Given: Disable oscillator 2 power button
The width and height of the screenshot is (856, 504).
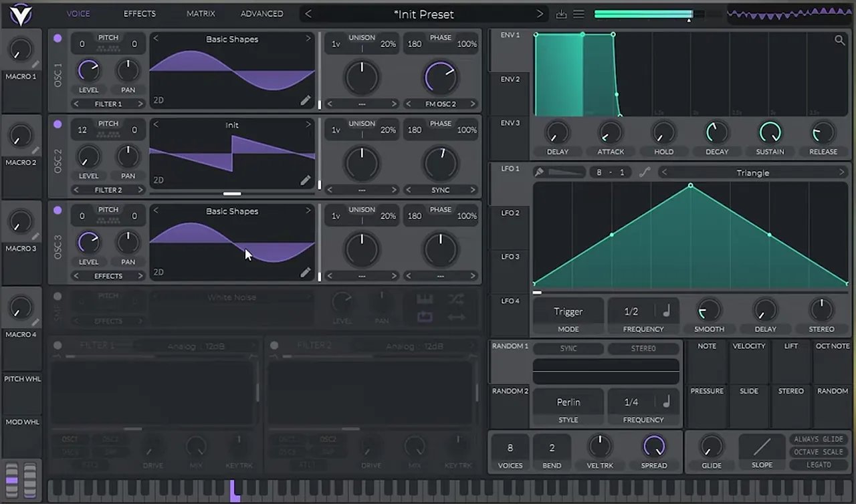Looking at the screenshot, I should coord(58,124).
